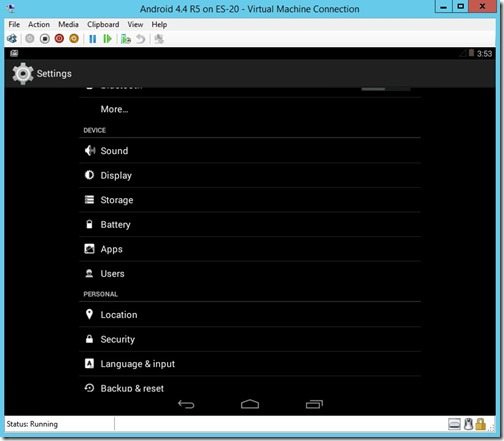Open the Display settings entry

pos(250,175)
